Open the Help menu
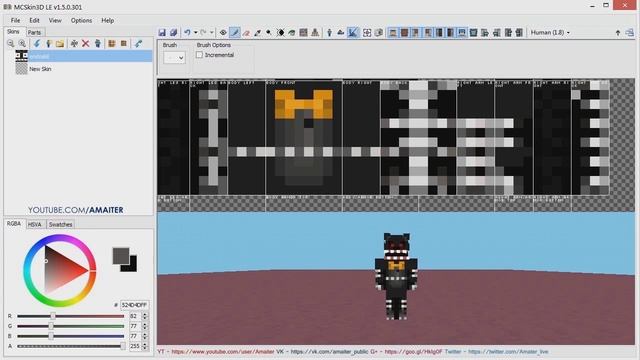 pyautogui.click(x=108, y=20)
